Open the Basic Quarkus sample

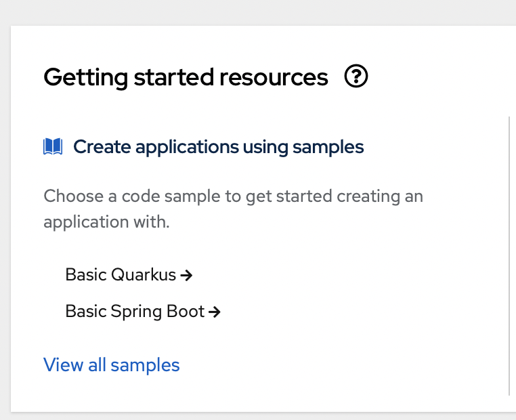coord(122,275)
